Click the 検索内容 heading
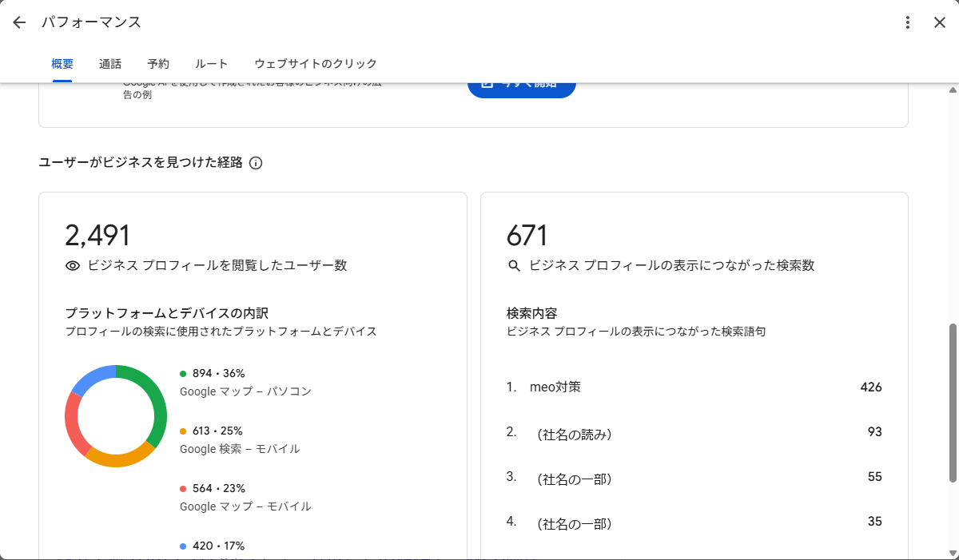Image resolution: width=959 pixels, height=560 pixels. [x=531, y=314]
